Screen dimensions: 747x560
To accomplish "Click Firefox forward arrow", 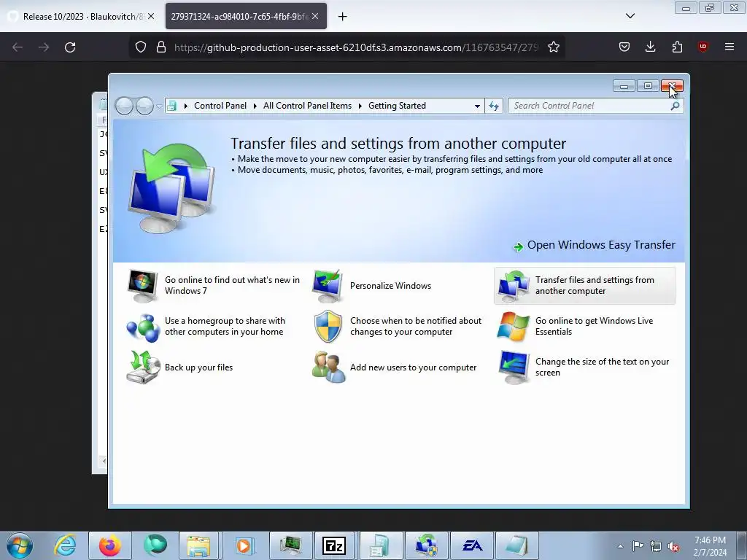I will tap(44, 47).
